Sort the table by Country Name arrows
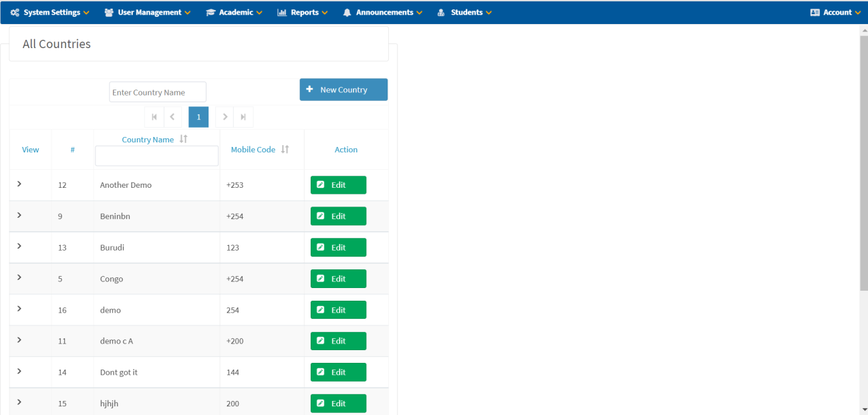 click(183, 139)
